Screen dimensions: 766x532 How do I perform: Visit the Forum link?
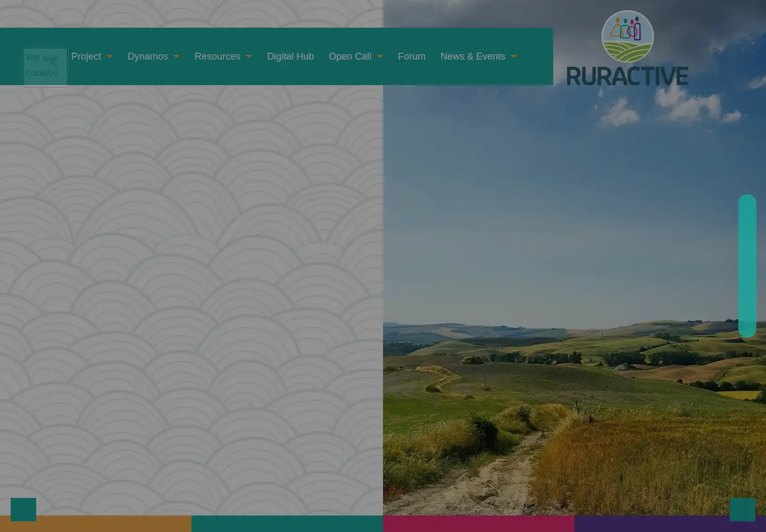[x=412, y=56]
